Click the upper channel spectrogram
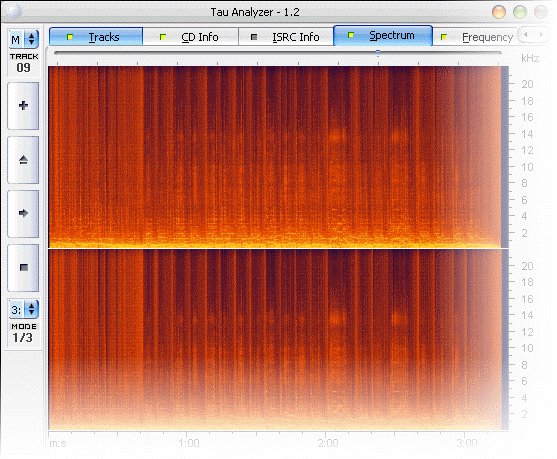The height and width of the screenshot is (459, 557). [278, 157]
